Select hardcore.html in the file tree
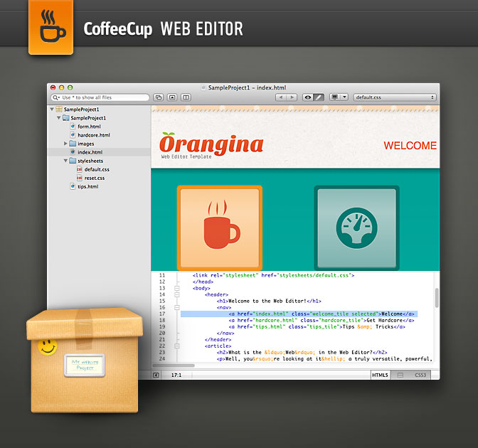 tap(94, 135)
